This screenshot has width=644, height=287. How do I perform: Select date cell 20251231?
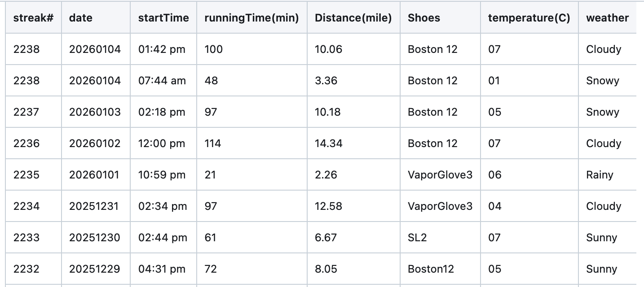click(95, 206)
